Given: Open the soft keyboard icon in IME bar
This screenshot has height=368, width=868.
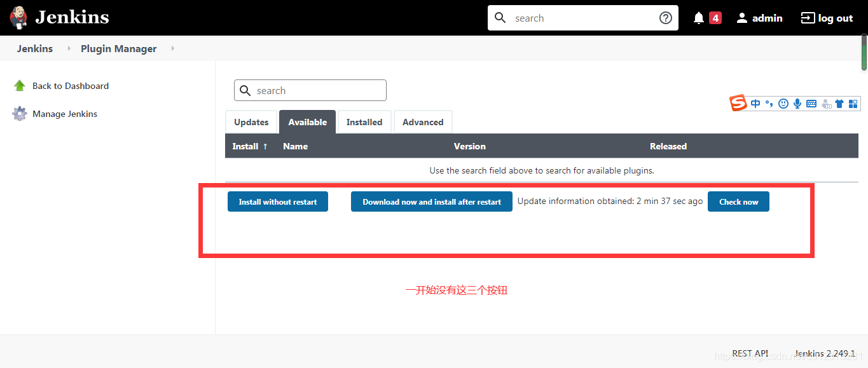Looking at the screenshot, I should [811, 104].
